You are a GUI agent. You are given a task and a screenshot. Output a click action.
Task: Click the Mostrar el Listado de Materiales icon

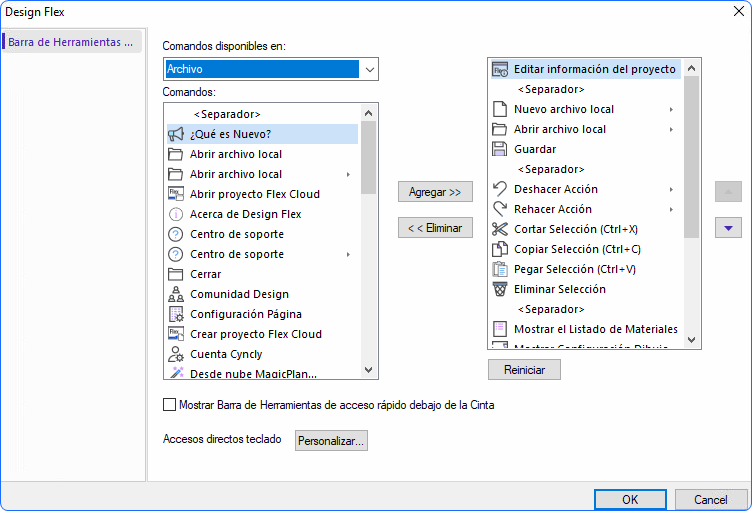tap(500, 329)
